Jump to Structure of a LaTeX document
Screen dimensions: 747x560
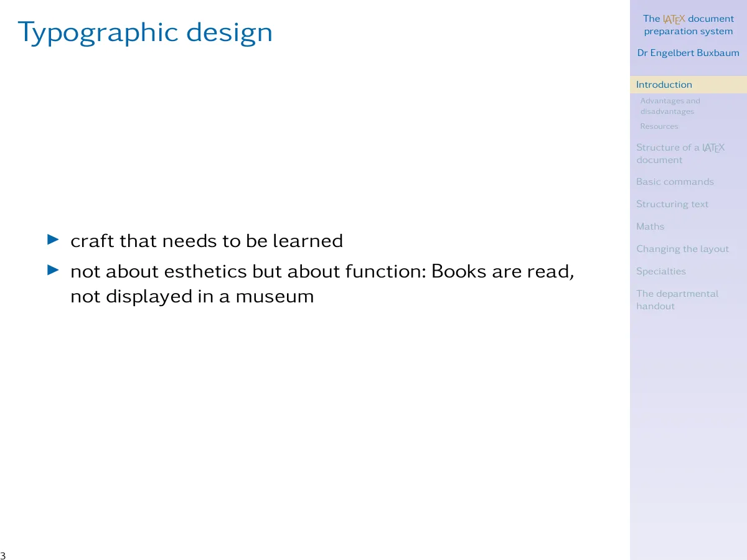[680, 154]
